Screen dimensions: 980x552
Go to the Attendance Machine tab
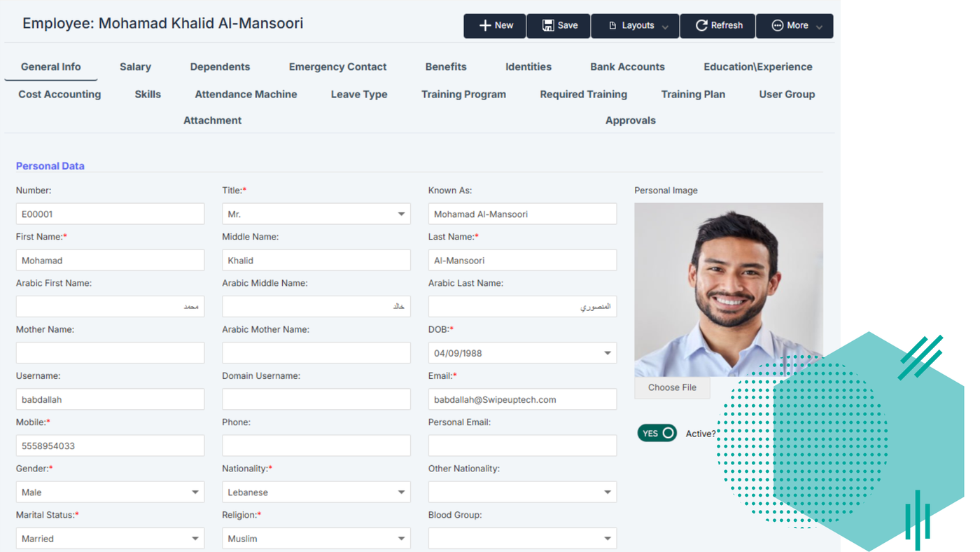click(x=246, y=95)
